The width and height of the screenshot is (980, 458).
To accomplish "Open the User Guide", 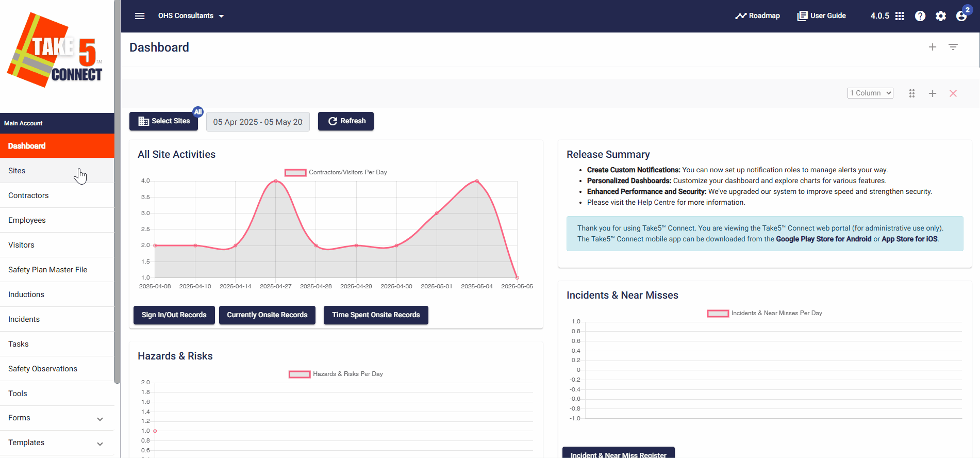I will [x=821, y=16].
